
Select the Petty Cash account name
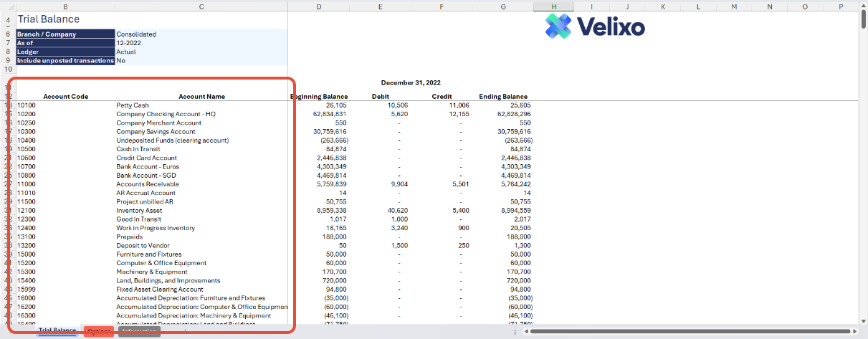click(201, 105)
